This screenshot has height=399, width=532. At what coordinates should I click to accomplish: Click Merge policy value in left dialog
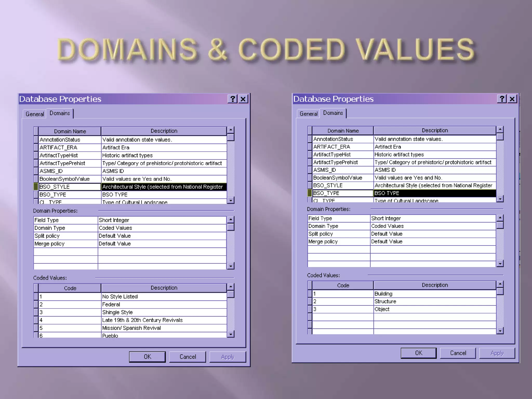coord(162,244)
